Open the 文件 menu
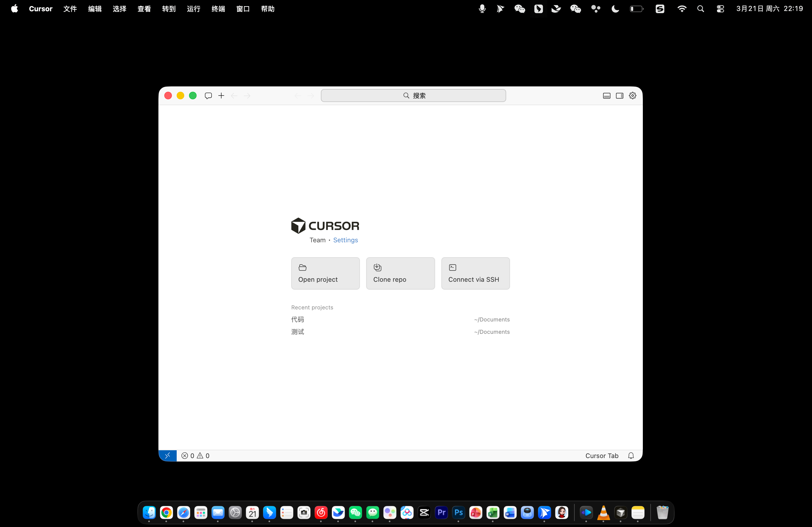The height and width of the screenshot is (527, 812). coord(70,9)
